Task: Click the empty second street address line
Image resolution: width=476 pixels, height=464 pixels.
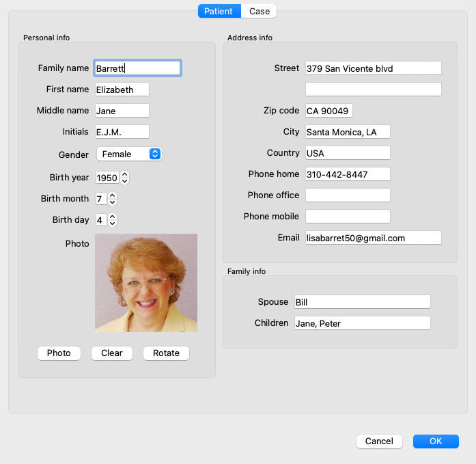Action: pos(374,90)
